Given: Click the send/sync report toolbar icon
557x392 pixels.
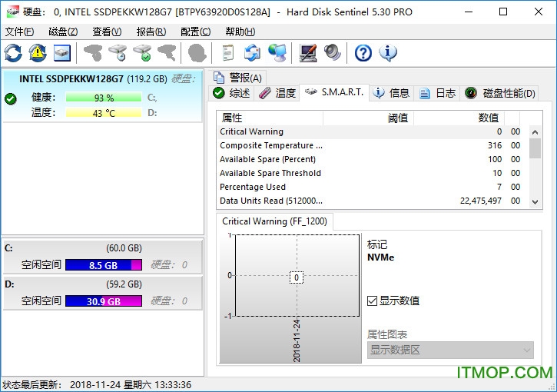Looking at the screenshot, I should coord(252,53).
